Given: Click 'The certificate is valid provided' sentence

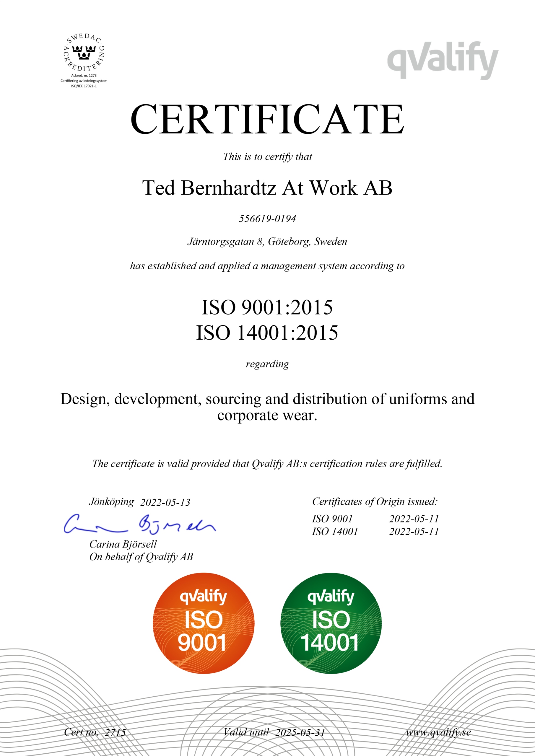Looking at the screenshot, I should tap(267, 464).
